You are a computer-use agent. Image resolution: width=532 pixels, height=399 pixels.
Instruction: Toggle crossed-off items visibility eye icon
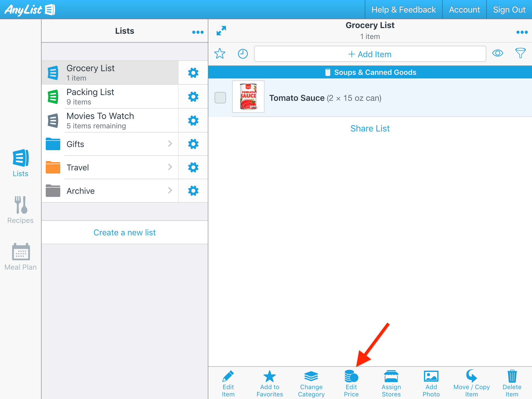[x=497, y=53]
